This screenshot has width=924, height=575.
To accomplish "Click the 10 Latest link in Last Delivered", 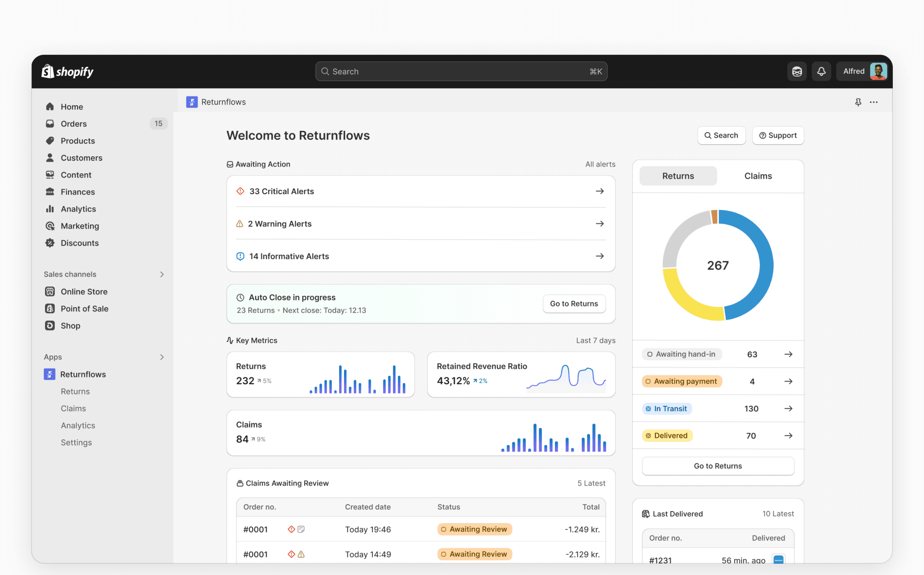I will pyautogui.click(x=778, y=514).
